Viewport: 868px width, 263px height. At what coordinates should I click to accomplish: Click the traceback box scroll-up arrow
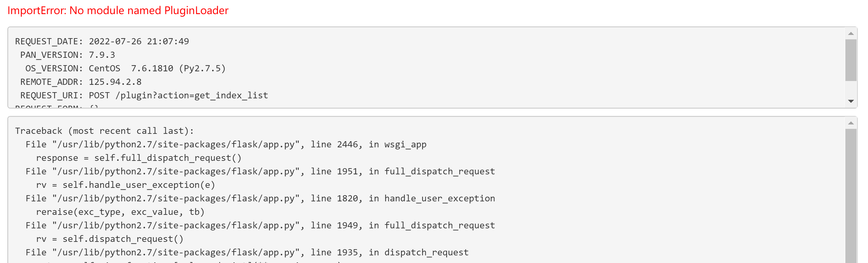850,123
